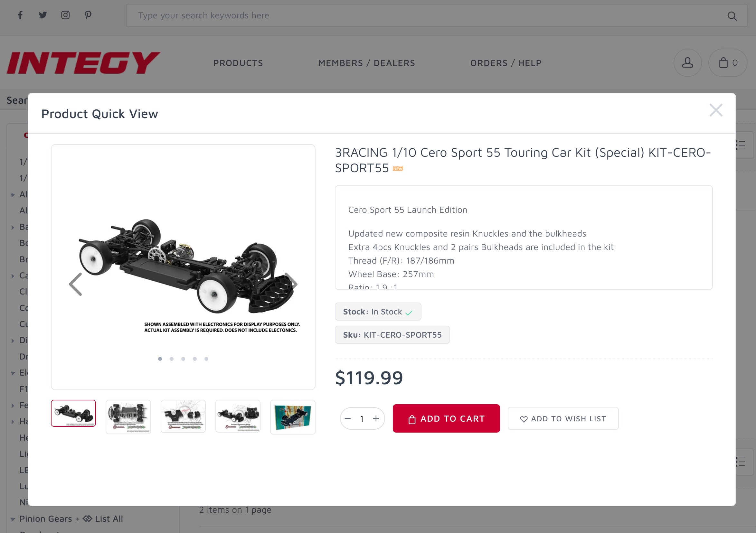This screenshot has height=533, width=756.
Task: Increase quantity with the plus button
Action: pyautogui.click(x=376, y=418)
